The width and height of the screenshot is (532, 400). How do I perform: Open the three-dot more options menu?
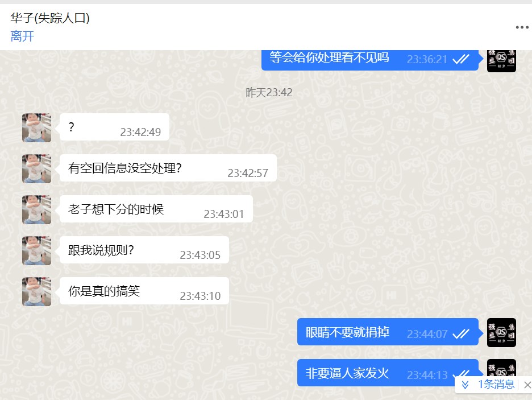pyautogui.click(x=522, y=27)
